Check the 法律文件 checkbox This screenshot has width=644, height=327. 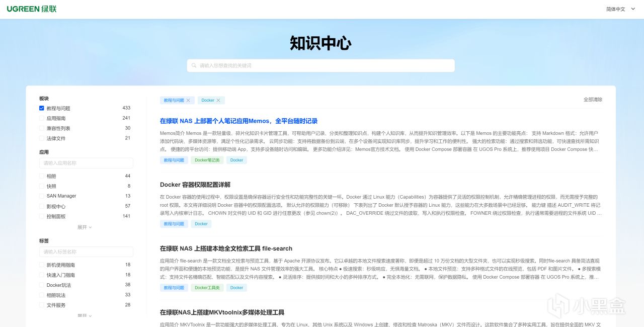[42, 138]
